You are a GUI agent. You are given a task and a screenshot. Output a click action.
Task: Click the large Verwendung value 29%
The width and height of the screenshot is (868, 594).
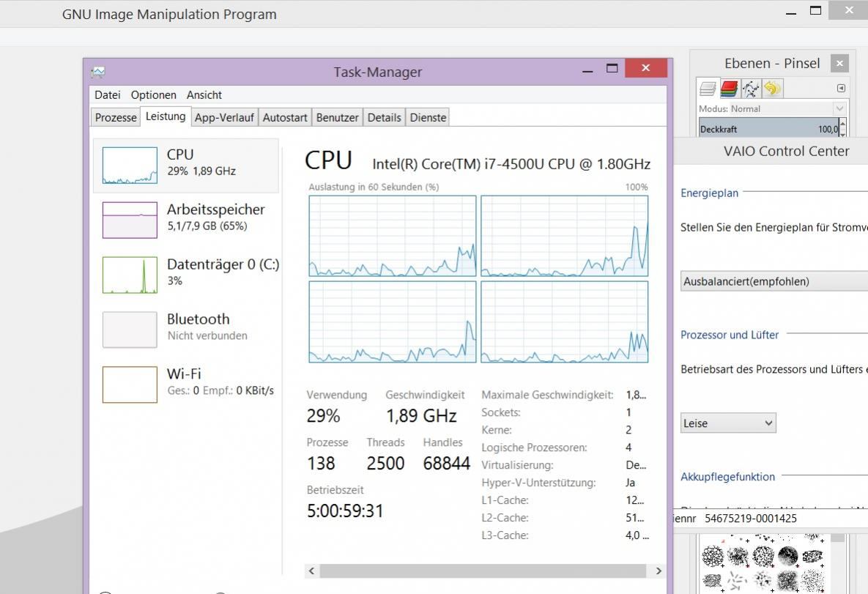tap(323, 416)
